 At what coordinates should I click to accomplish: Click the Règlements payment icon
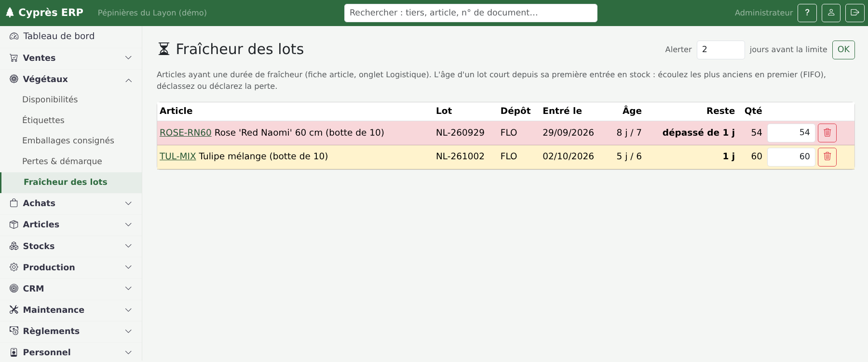tap(14, 331)
